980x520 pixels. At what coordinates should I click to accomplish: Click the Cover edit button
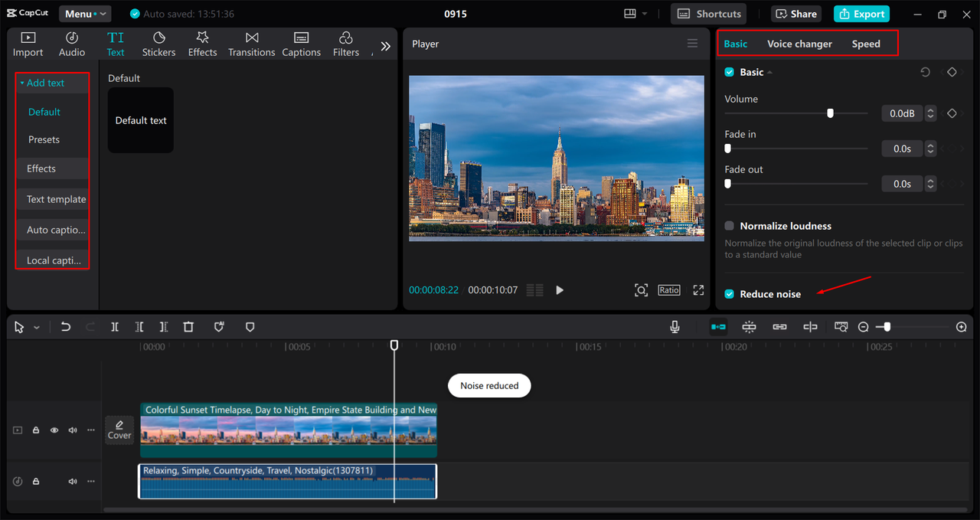click(x=119, y=430)
